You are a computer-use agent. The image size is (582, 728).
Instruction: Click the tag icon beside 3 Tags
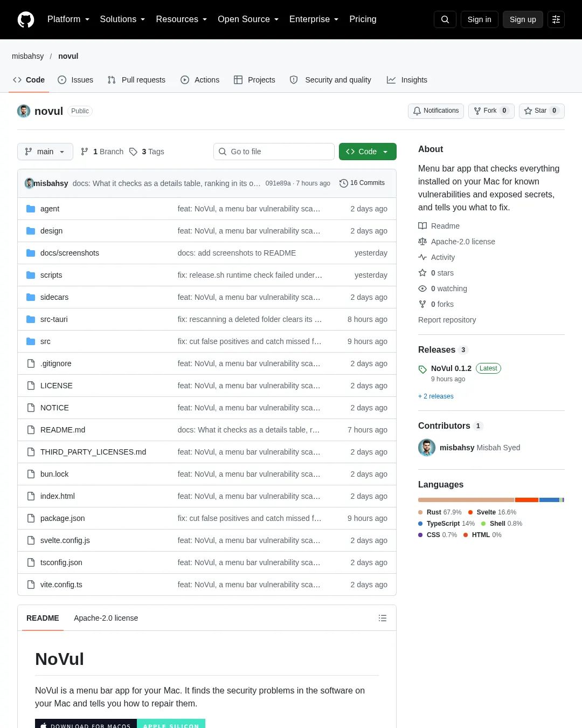pos(134,152)
